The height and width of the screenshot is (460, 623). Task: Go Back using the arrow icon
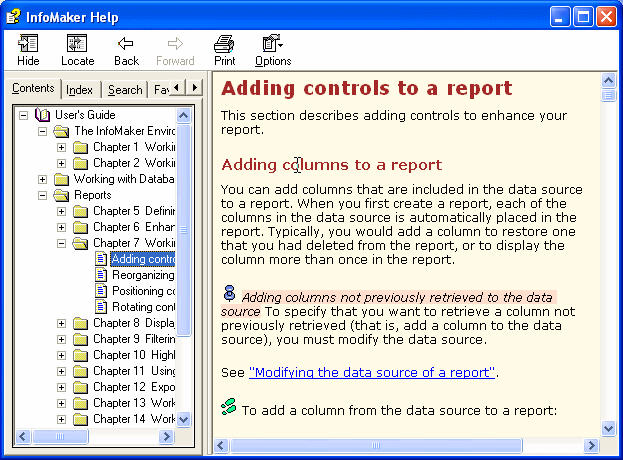coord(126,43)
